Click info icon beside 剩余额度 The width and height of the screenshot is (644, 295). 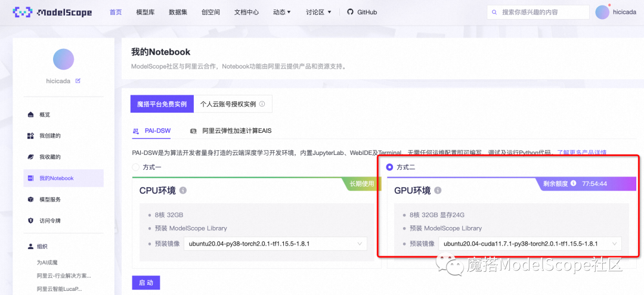574,184
